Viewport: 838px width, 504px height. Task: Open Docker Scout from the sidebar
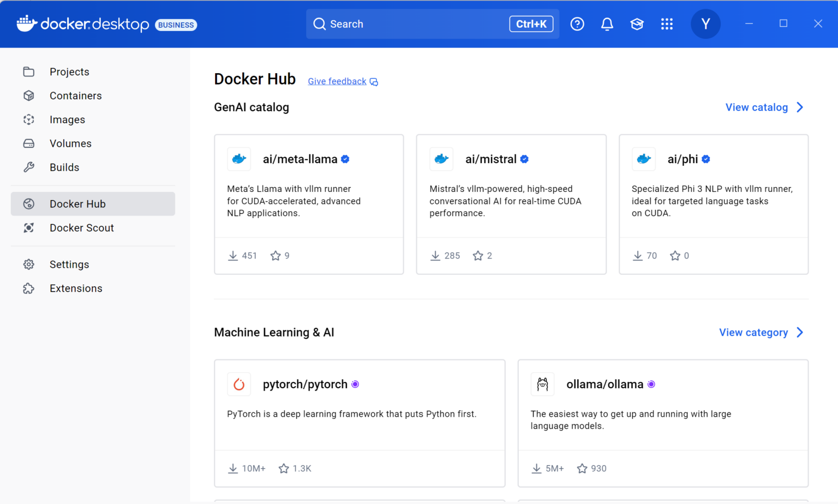pyautogui.click(x=81, y=228)
